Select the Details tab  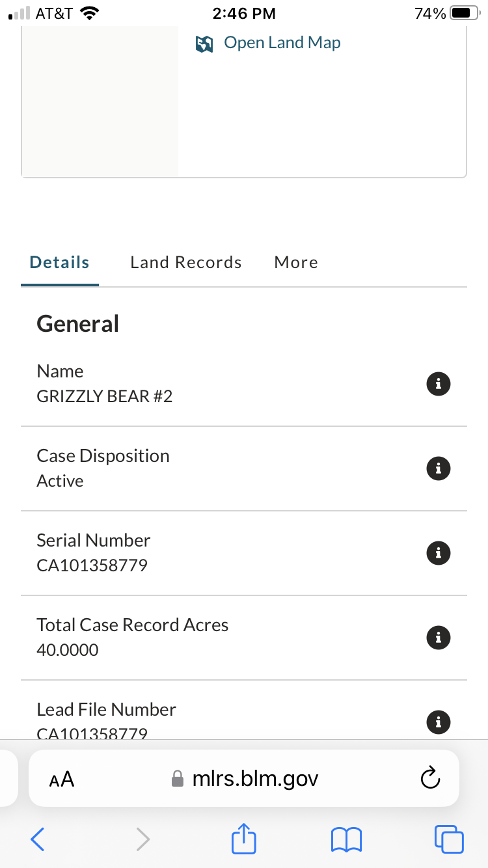pyautogui.click(x=59, y=262)
